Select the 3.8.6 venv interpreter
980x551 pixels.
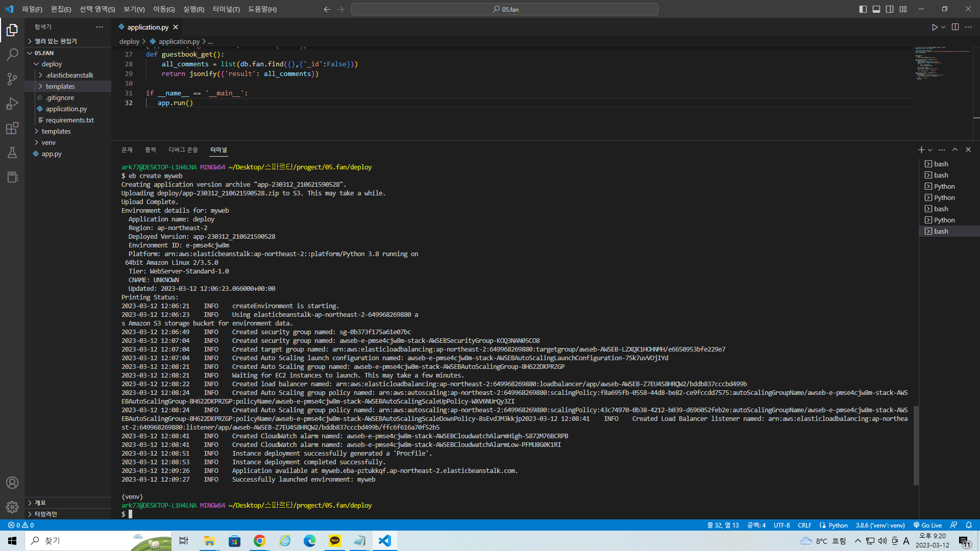880,525
